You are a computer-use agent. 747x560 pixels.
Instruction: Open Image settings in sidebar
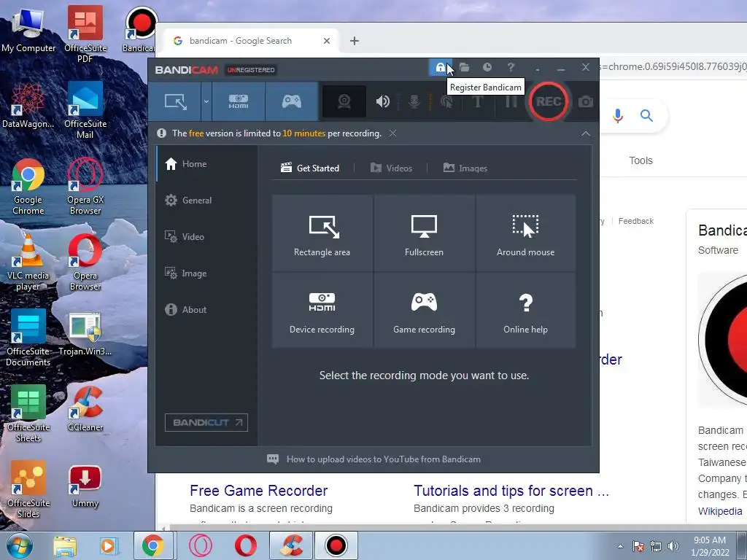(x=206, y=273)
